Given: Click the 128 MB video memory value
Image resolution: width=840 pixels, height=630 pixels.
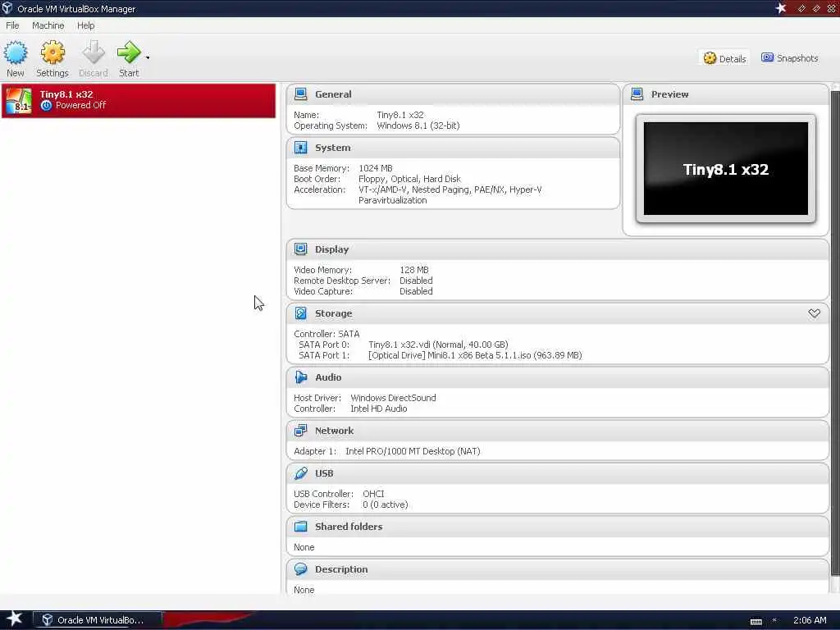Looking at the screenshot, I should (413, 270).
